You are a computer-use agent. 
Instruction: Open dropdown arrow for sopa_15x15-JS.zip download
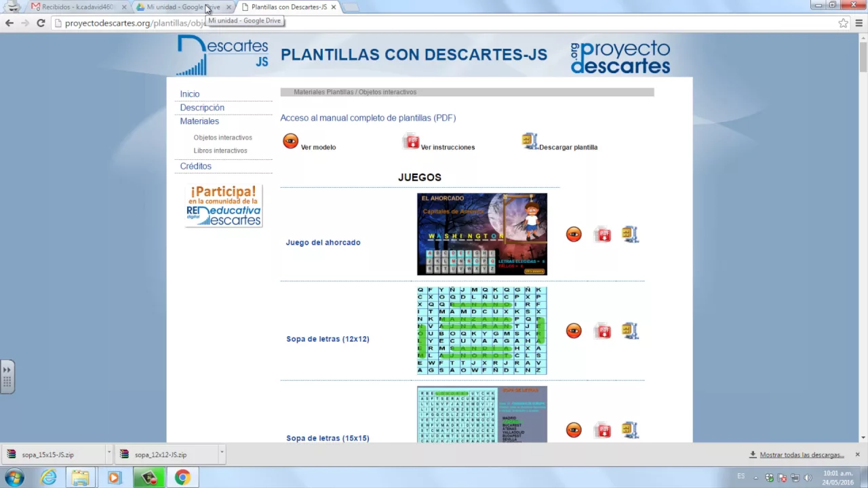pyautogui.click(x=108, y=454)
